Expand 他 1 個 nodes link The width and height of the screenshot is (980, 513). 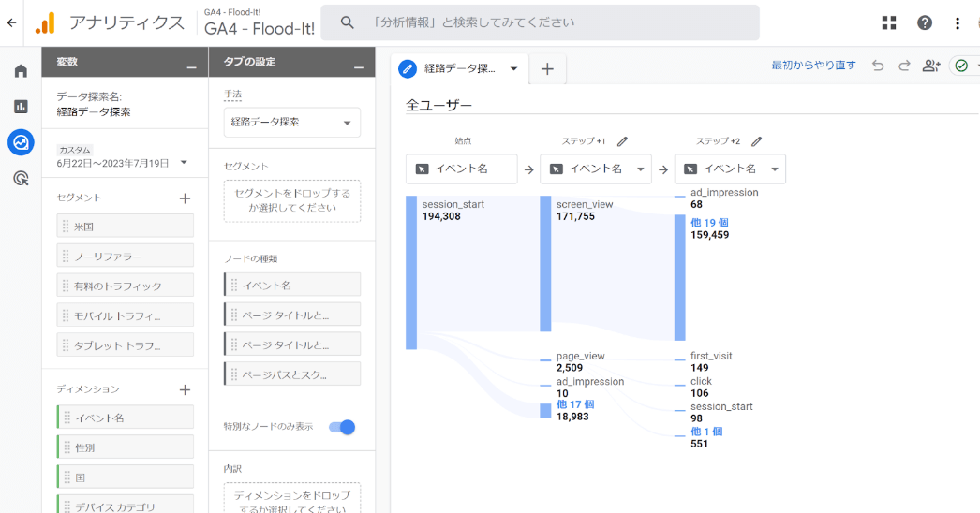click(x=706, y=432)
